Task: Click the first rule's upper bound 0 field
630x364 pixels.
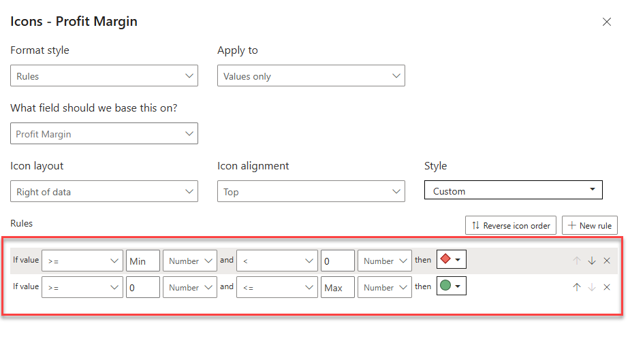Action: pos(338,261)
